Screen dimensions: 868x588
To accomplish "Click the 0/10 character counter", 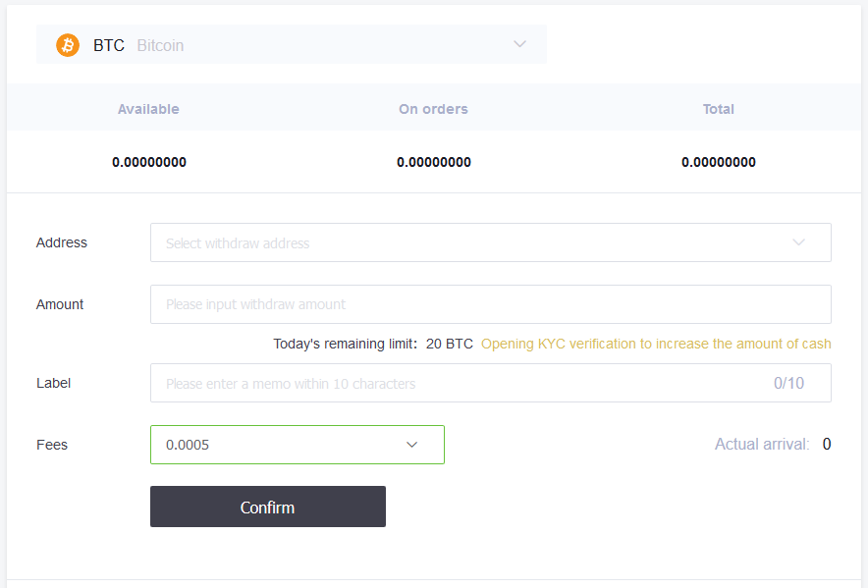I will click(788, 383).
